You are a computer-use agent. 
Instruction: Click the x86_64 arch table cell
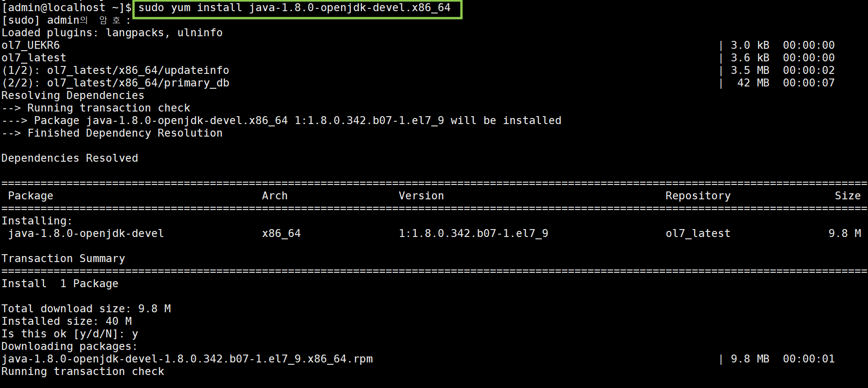pyautogui.click(x=281, y=234)
